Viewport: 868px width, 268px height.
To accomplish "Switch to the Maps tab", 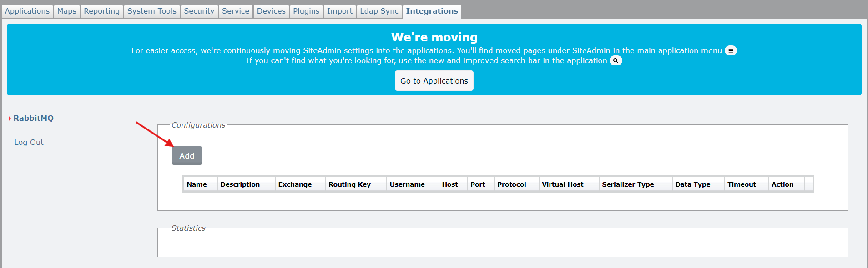I will click(67, 11).
